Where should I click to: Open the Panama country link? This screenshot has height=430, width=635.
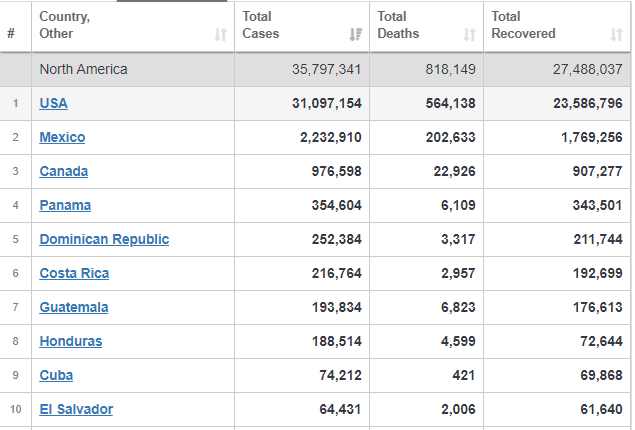(x=65, y=205)
